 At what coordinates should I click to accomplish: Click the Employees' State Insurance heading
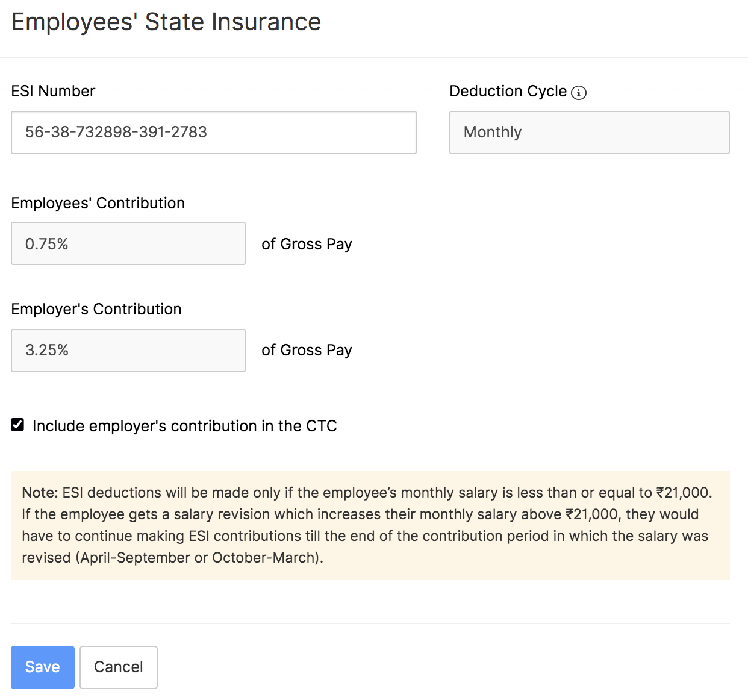point(166,22)
